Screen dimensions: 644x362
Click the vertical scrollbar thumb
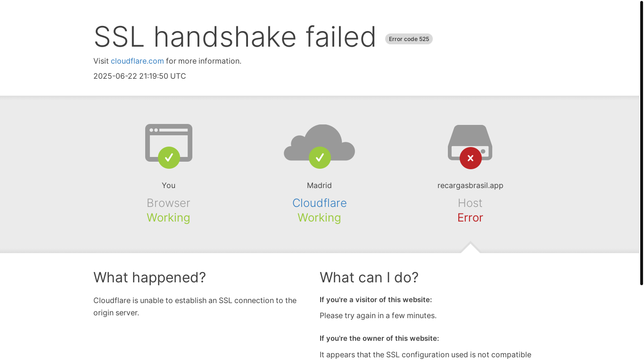coord(642,143)
